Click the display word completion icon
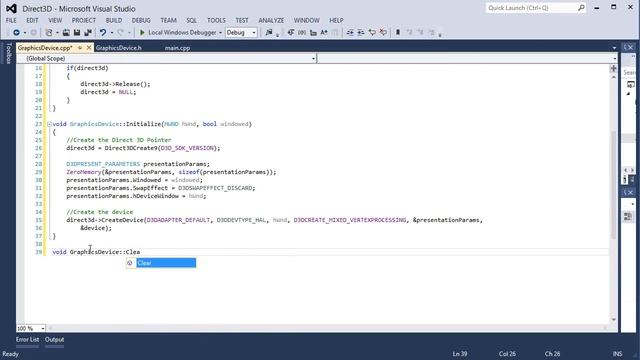 pos(324,33)
